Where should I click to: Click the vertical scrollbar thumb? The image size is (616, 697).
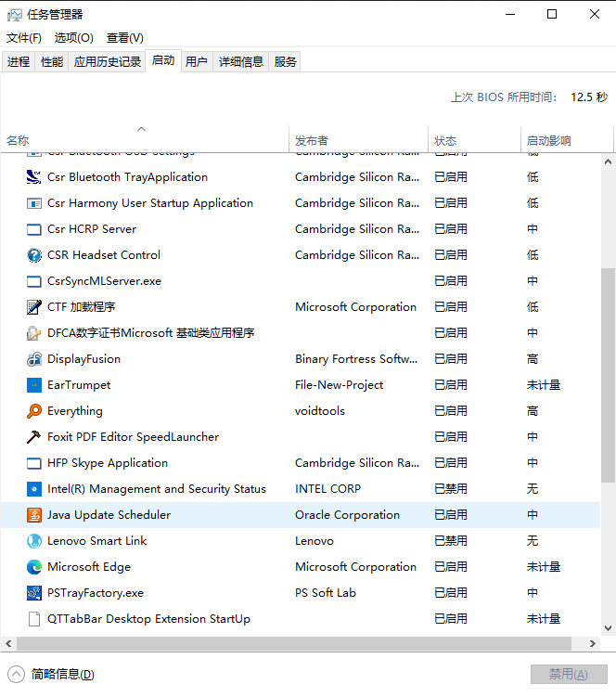(x=608, y=375)
